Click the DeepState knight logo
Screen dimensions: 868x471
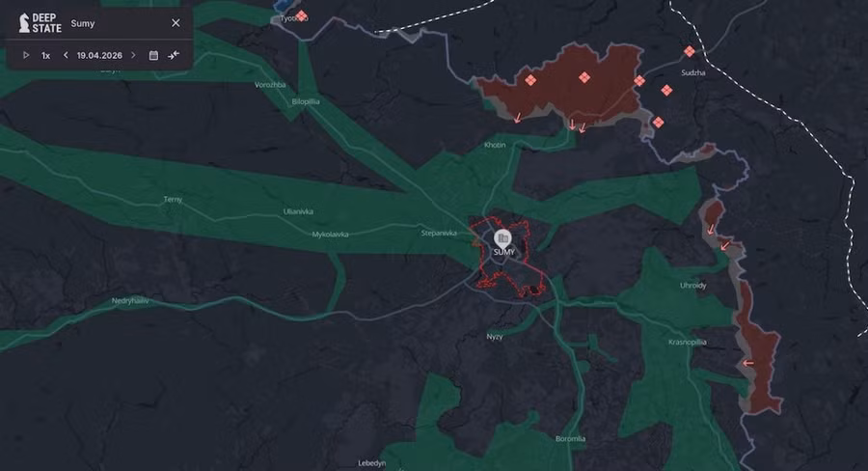point(24,22)
